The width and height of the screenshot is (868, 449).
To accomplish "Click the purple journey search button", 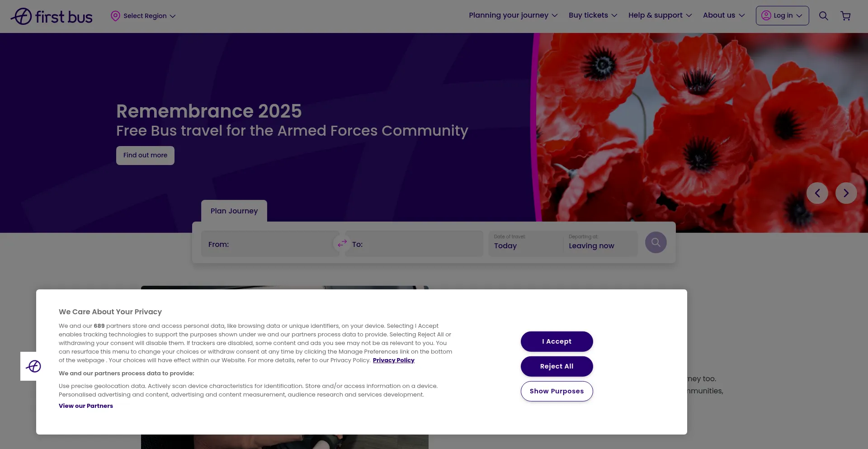I will tap(656, 242).
